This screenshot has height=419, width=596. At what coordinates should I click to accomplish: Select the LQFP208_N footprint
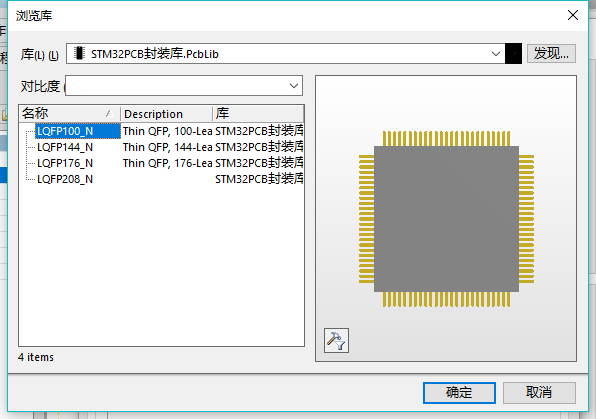pyautogui.click(x=65, y=179)
